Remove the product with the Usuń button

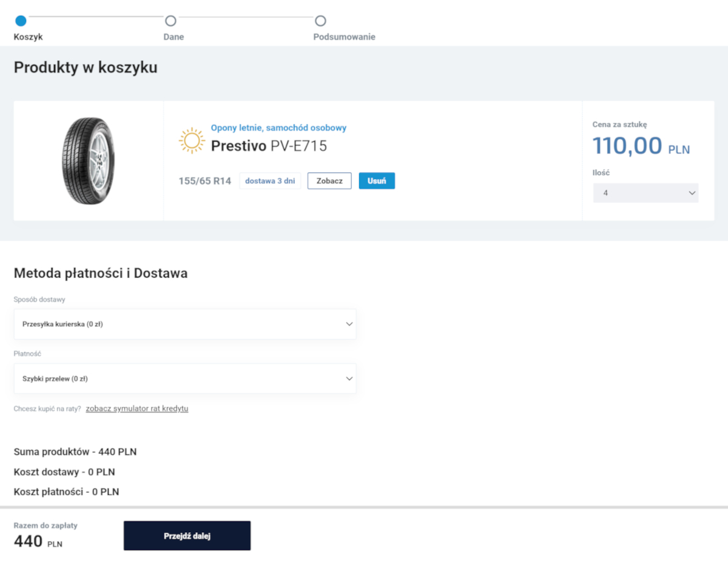click(x=377, y=181)
